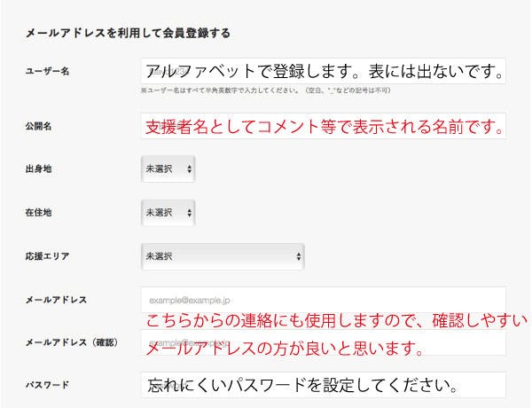Focus the メールアドレス（確認）input field
The width and height of the screenshot is (532, 408).
click(323, 342)
